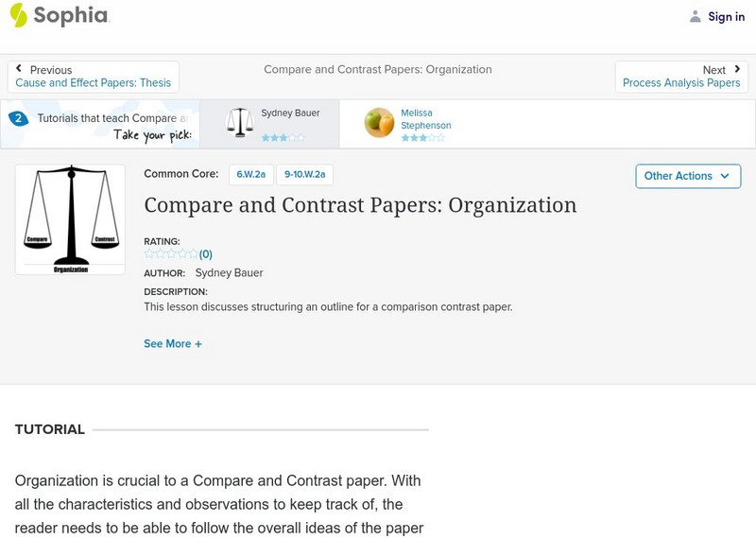Image resolution: width=756 pixels, height=539 pixels.
Task: Expand the See More section
Action: pos(173,344)
